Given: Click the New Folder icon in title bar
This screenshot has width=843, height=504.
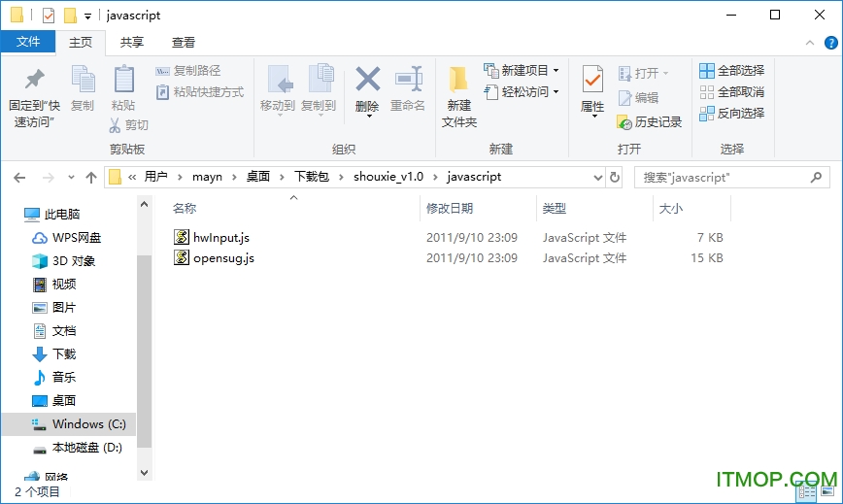Looking at the screenshot, I should click(x=70, y=16).
